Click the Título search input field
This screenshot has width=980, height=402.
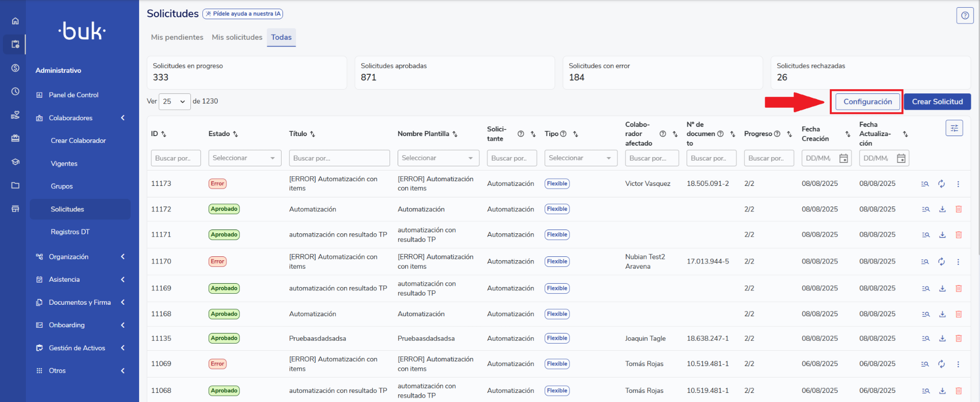pos(339,158)
